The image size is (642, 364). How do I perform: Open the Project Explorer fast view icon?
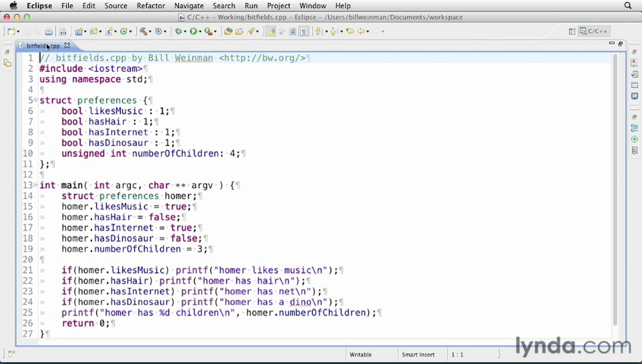(7, 63)
